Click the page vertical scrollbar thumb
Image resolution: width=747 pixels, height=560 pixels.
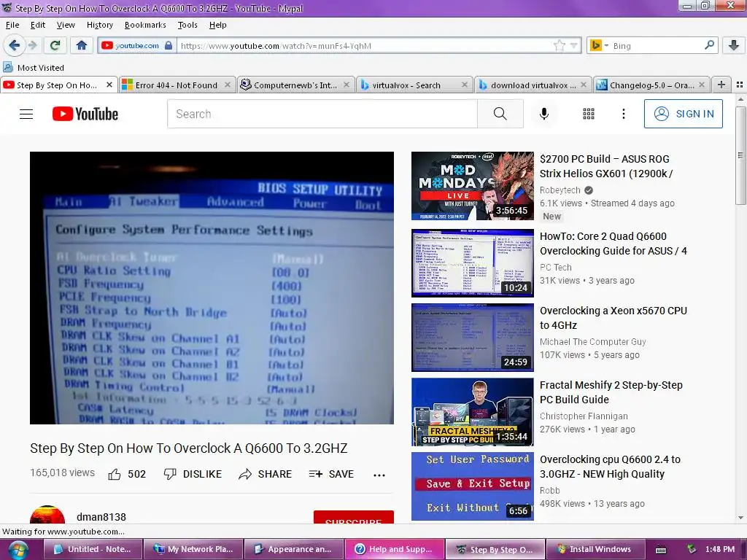point(740,155)
